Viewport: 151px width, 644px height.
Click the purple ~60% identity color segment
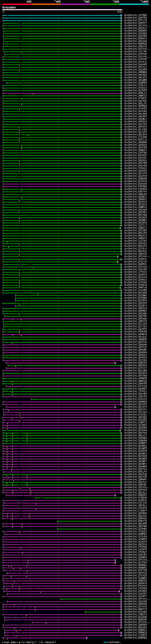(75, 4)
